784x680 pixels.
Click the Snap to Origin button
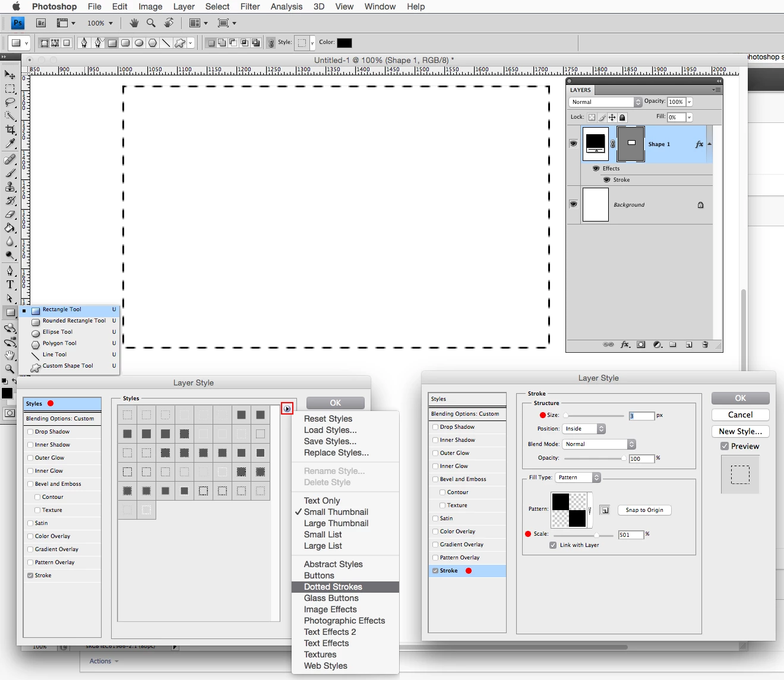644,510
